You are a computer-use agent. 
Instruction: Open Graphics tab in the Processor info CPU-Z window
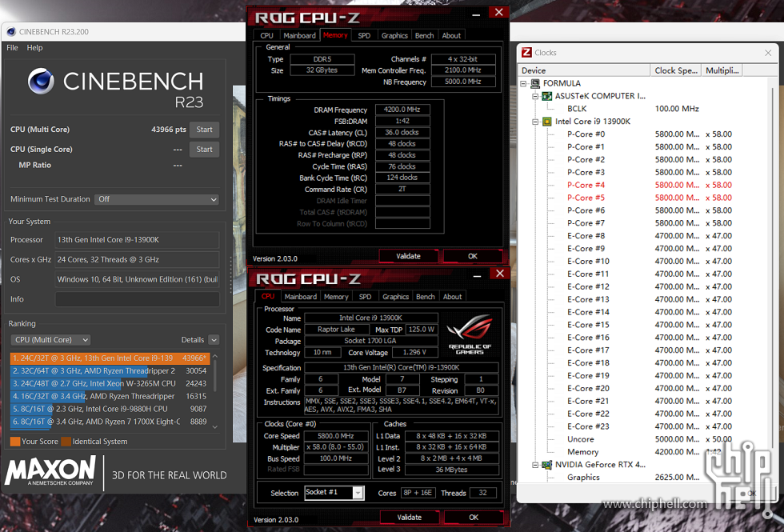coord(395,297)
